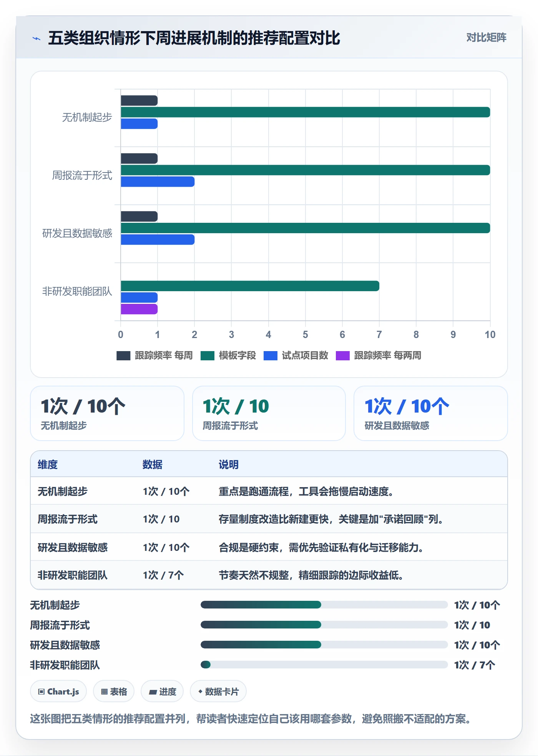
Task: Open the 研发且数据敏感 data card
Action: coord(431,413)
